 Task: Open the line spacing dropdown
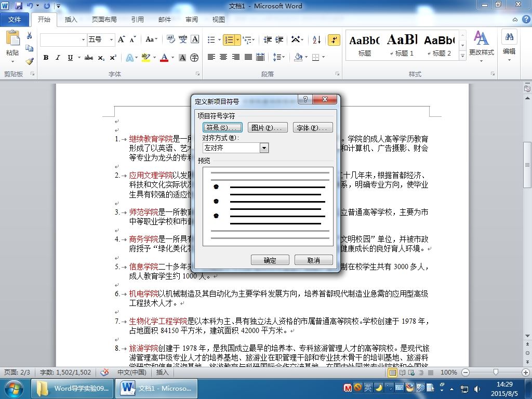278,57
